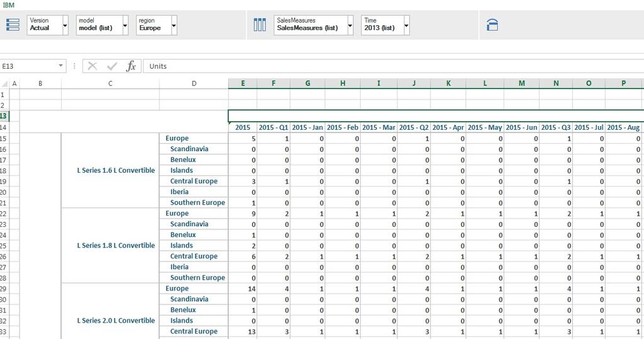This screenshot has height=339, width=644.
Task: Click the 2015 - Apr heading cell
Action: coord(448,127)
